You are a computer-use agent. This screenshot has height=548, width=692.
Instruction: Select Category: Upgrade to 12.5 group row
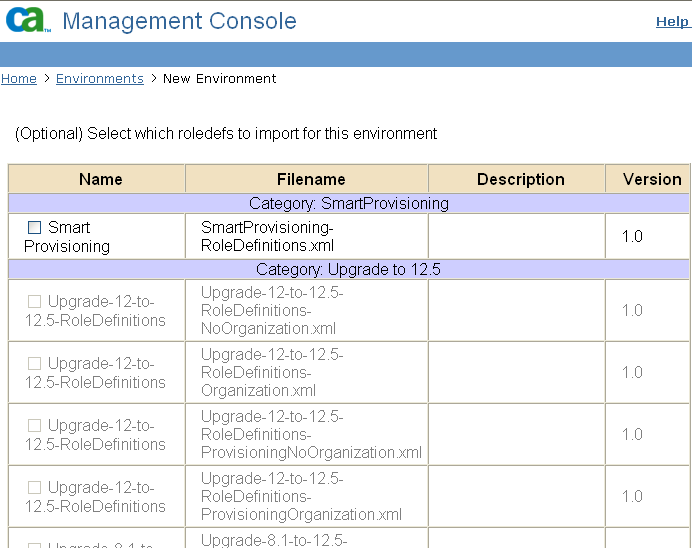[x=349, y=269]
